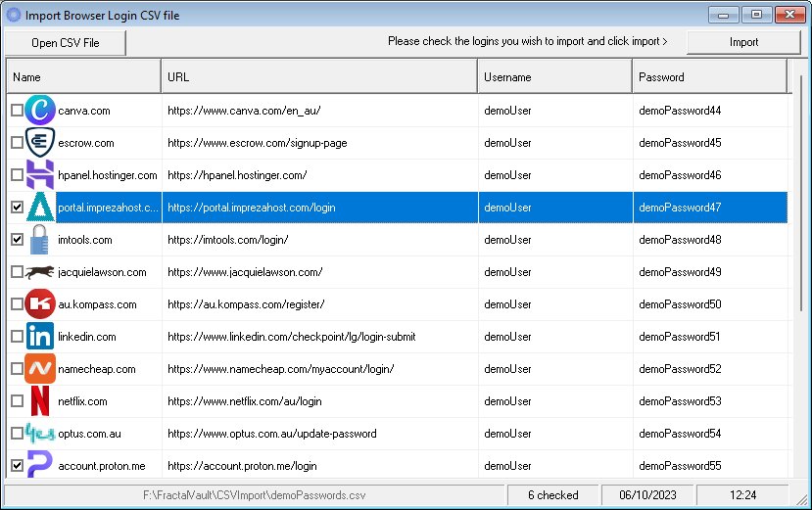
Task: Check the namecheap.com checkbox
Action: (17, 368)
